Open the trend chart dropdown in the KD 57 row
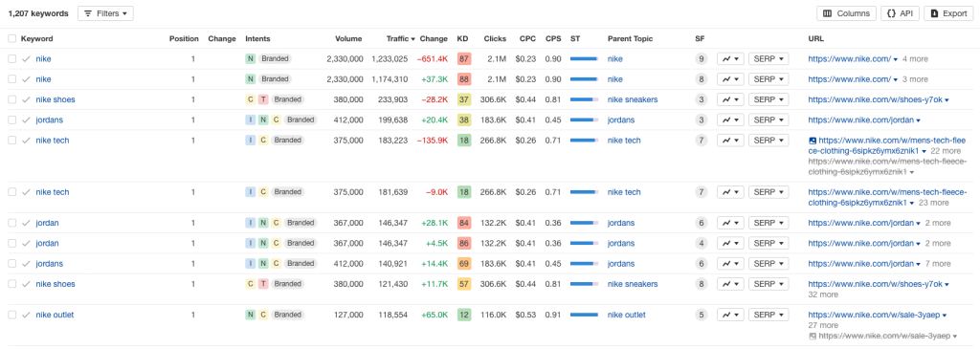 (x=730, y=284)
